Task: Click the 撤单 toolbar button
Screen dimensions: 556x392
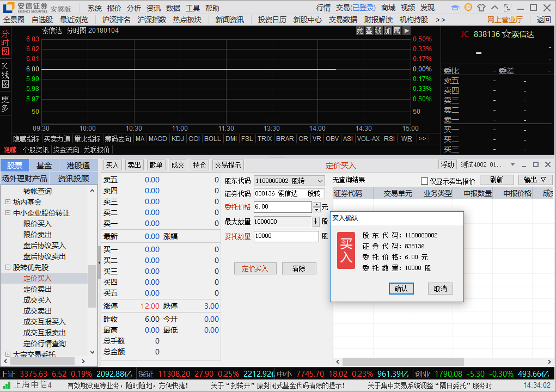Action: [156, 165]
